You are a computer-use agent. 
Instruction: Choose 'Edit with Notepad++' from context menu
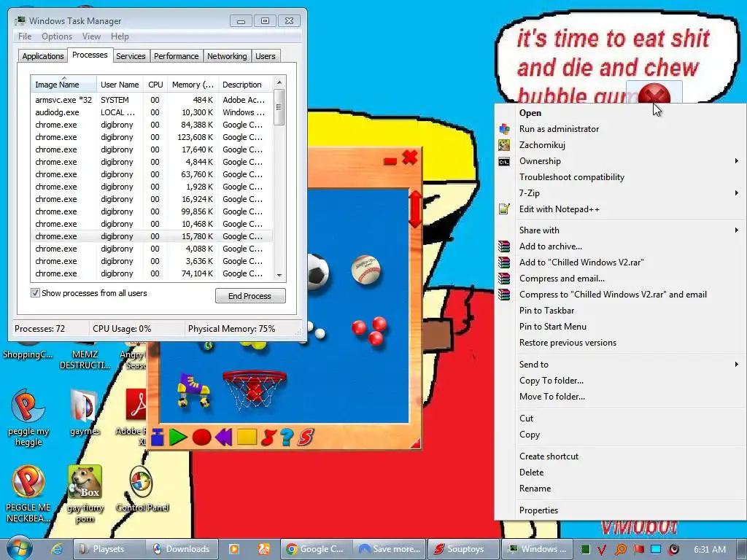point(622,209)
